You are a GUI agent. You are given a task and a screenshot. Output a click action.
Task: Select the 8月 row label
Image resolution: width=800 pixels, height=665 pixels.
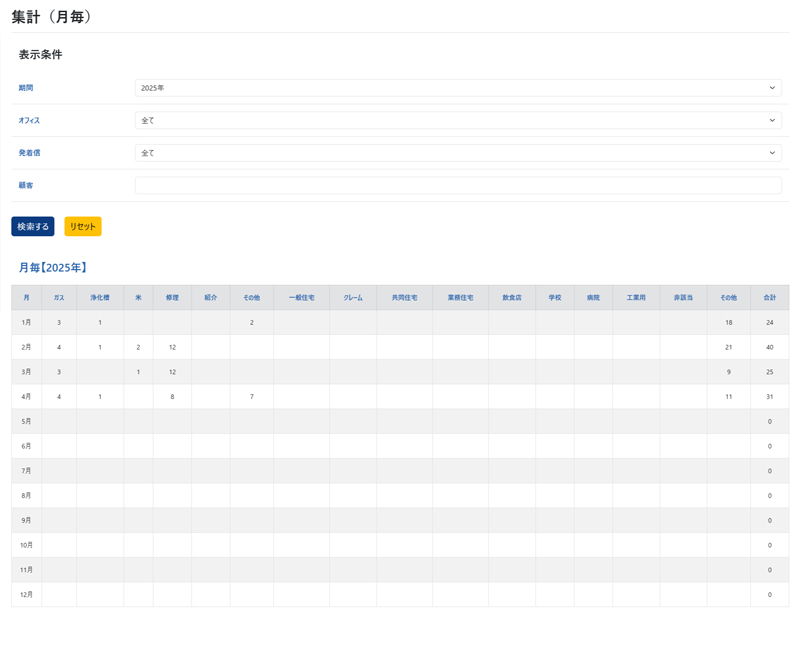(27, 496)
